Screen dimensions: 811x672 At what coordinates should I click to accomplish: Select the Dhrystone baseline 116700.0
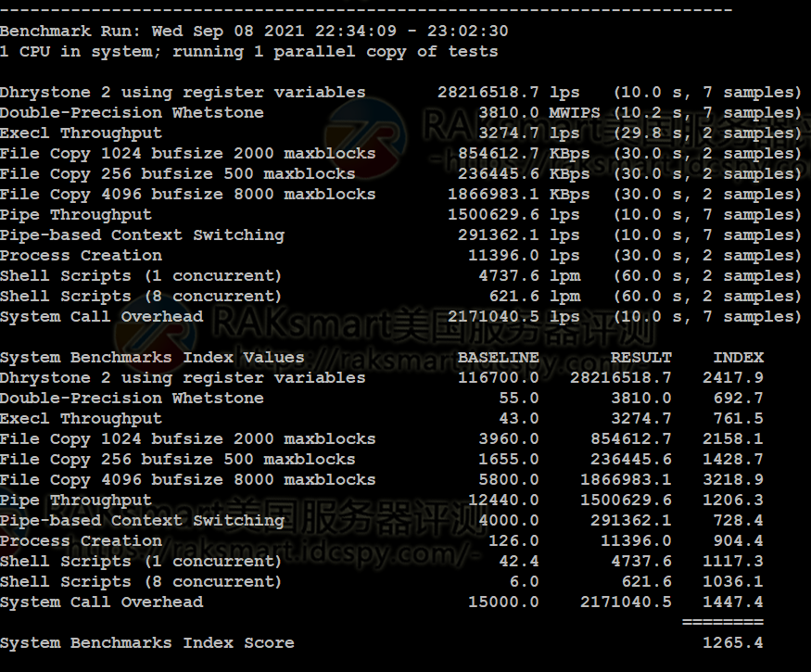498,377
